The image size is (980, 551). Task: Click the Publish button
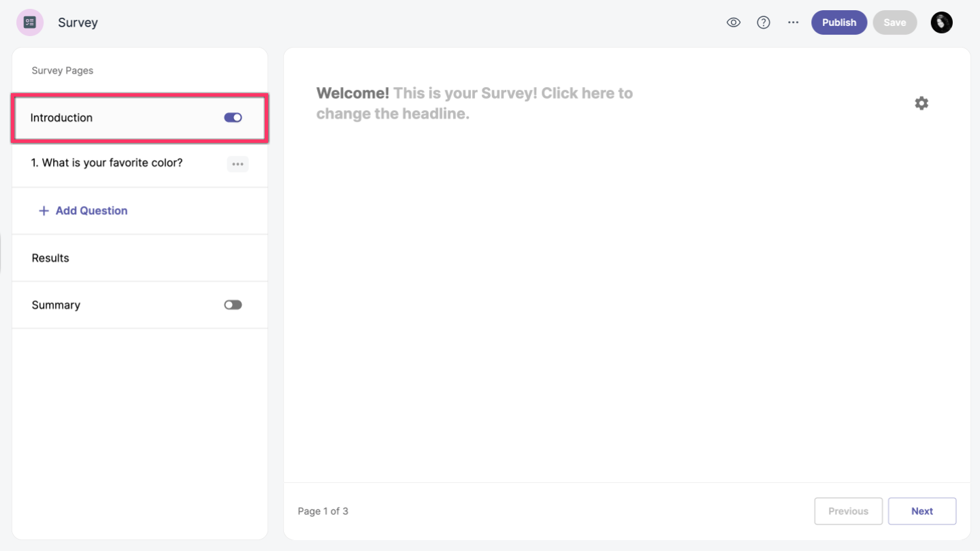point(838,22)
